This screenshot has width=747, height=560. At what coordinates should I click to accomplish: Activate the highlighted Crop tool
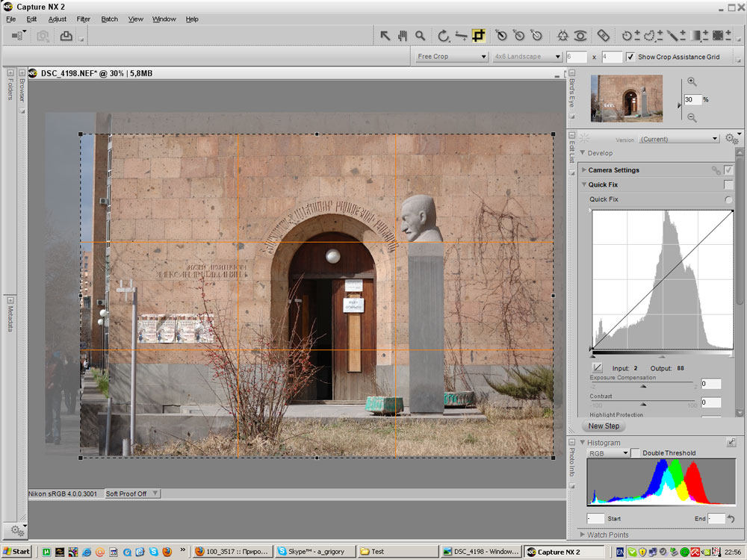(478, 35)
